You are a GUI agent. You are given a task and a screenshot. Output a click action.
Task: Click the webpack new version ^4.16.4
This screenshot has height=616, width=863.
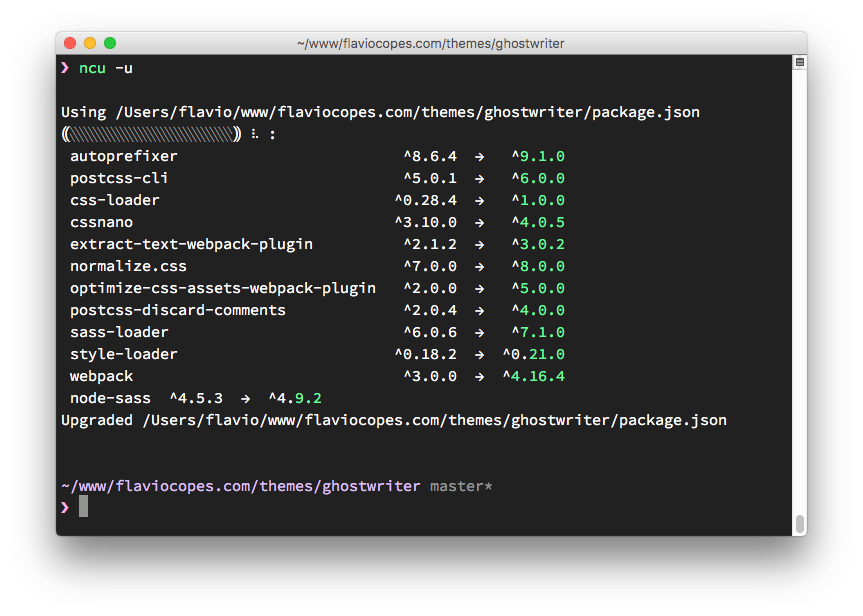pos(534,377)
